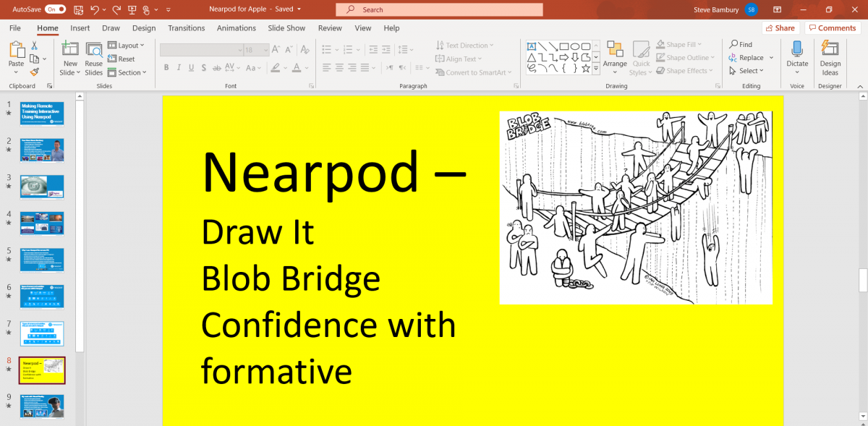Viewport: 868px width, 426px height.
Task: Click the bullets list icon
Action: pos(326,50)
